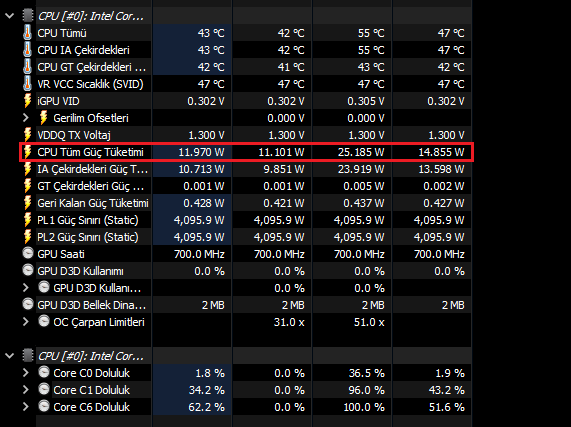Click clock icon beside GPU Saati
571x427 pixels.
pyautogui.click(x=28, y=253)
